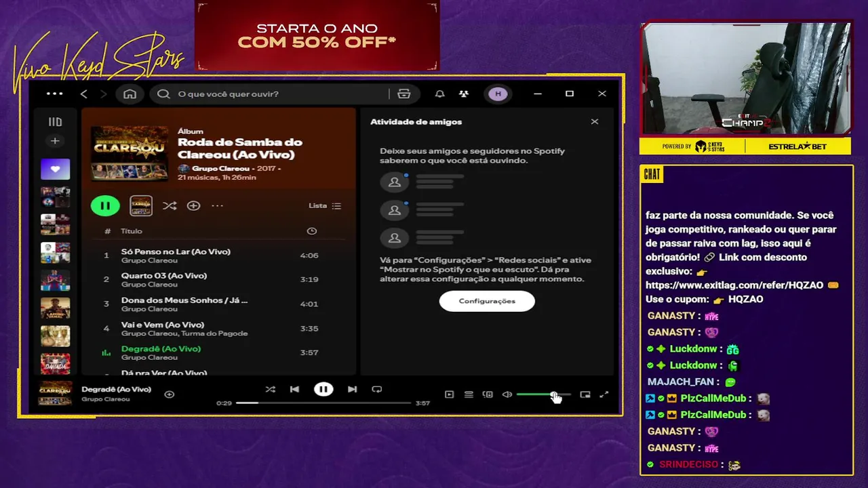Mute with the speaker volume icon
868x488 pixels.
pos(507,394)
